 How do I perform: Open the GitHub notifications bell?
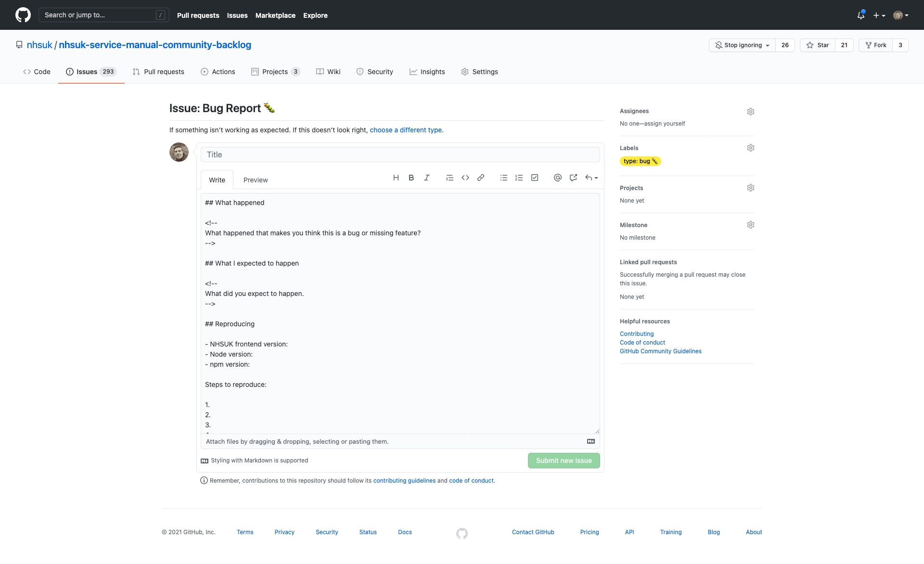pyautogui.click(x=860, y=15)
